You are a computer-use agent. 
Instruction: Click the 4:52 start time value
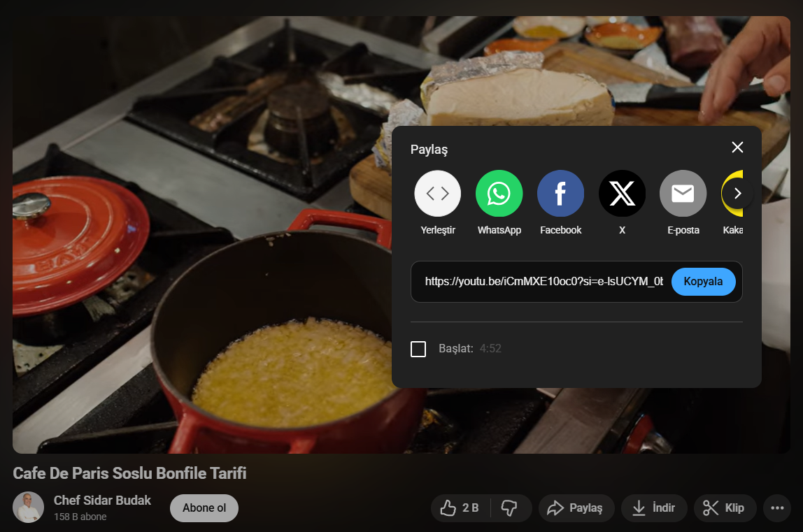point(490,349)
